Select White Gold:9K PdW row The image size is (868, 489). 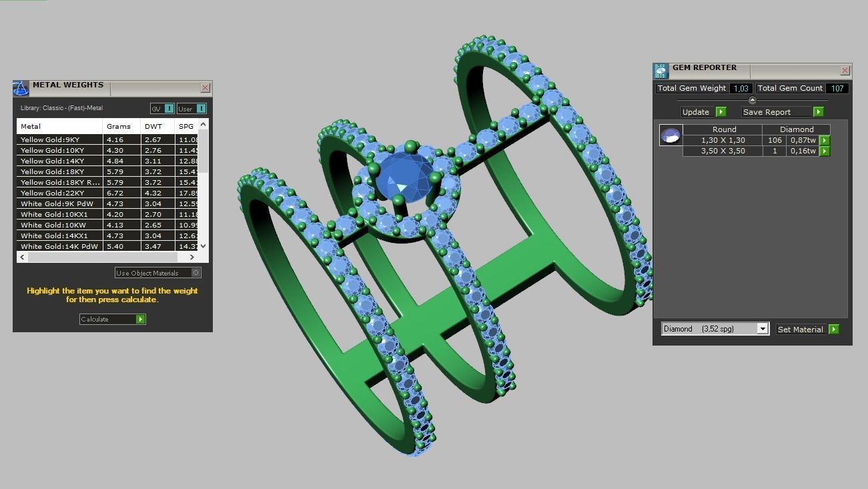pyautogui.click(x=107, y=203)
